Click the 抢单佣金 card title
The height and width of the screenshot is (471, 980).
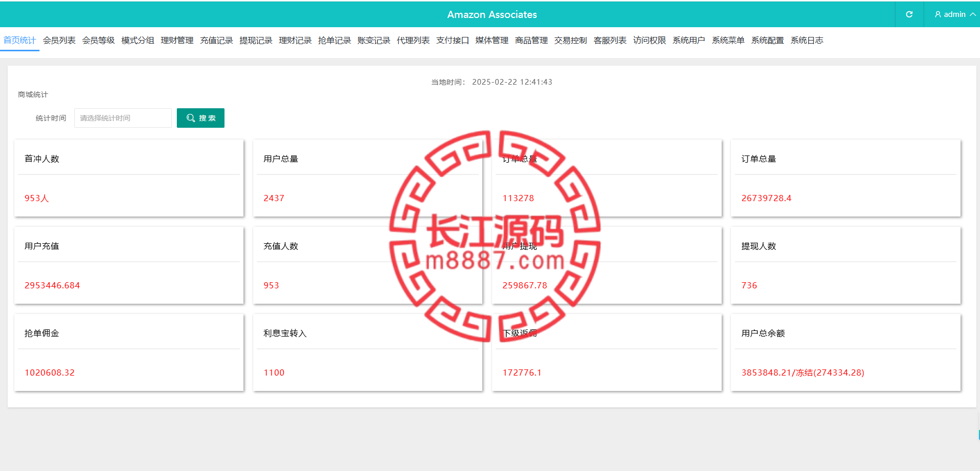coord(42,333)
